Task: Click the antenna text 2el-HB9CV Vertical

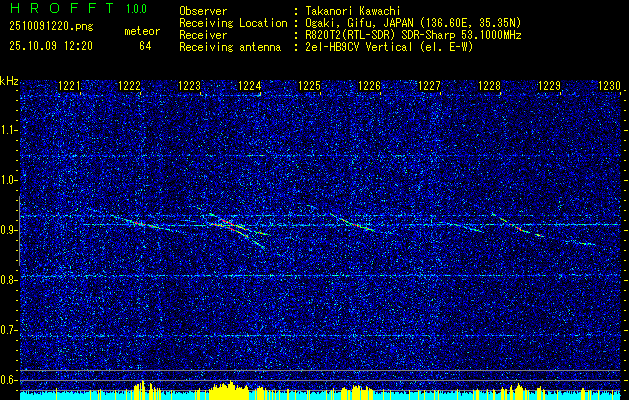Action: 359,47
